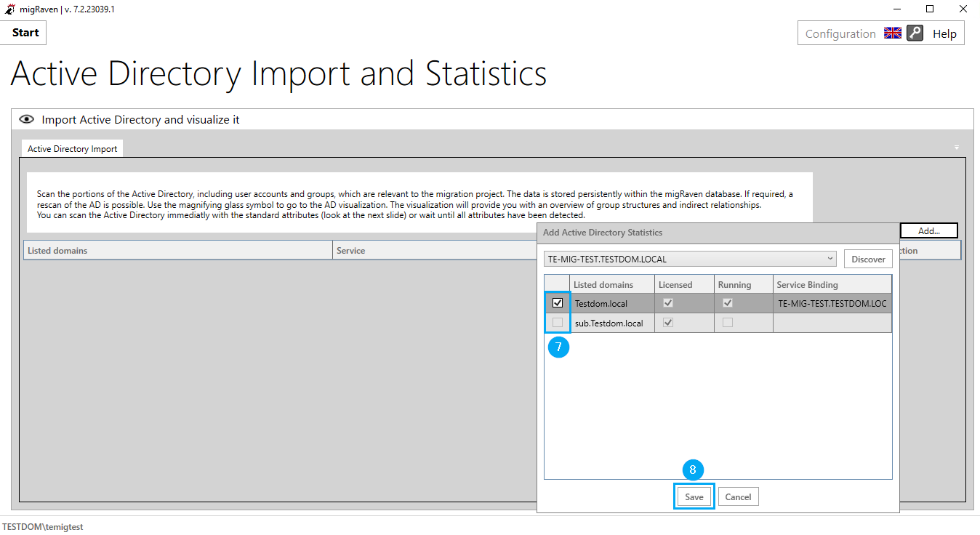This screenshot has width=980, height=535.
Task: Open the Active Directory Import tab
Action: pyautogui.click(x=73, y=149)
